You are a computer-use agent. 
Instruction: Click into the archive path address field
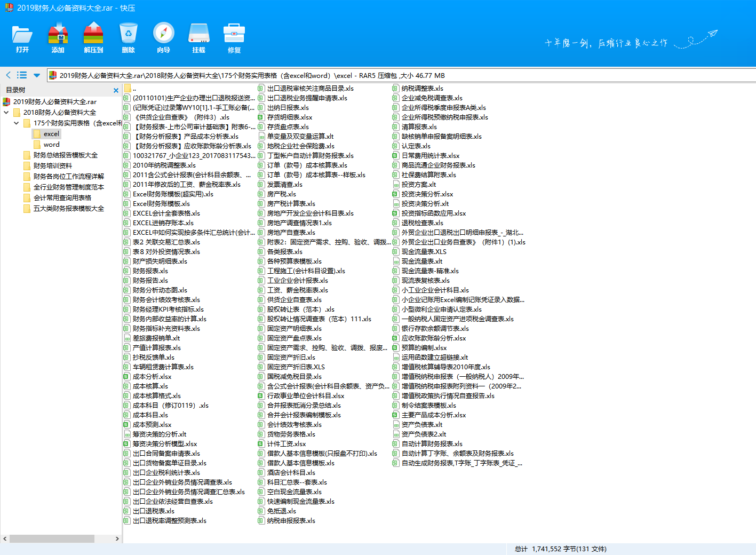coord(401,75)
